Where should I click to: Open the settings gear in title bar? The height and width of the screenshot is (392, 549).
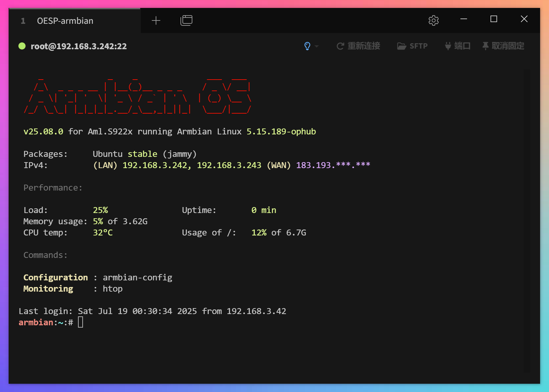pos(433,20)
